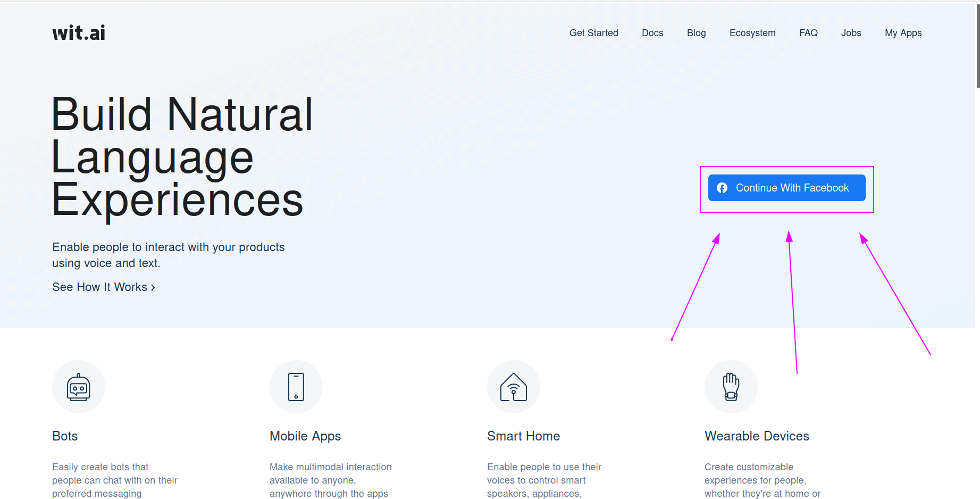Click text 'Easily create bots that'
The width and height of the screenshot is (980, 499).
tap(100, 467)
